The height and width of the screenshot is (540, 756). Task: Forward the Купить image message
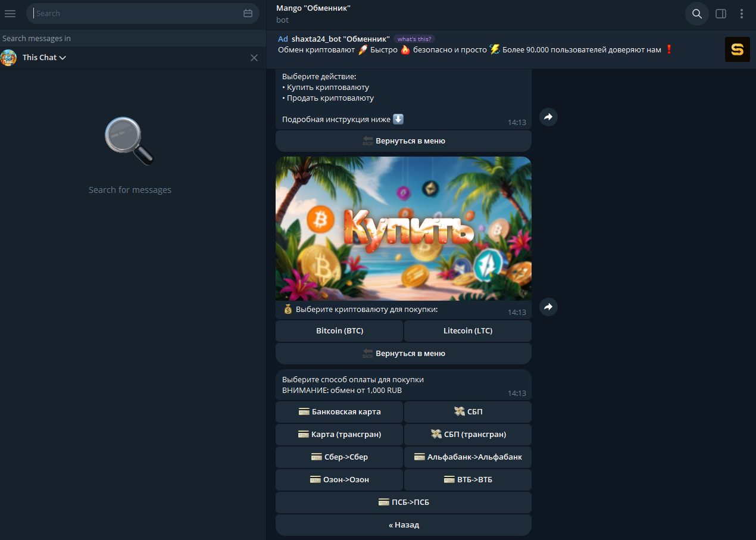click(548, 307)
